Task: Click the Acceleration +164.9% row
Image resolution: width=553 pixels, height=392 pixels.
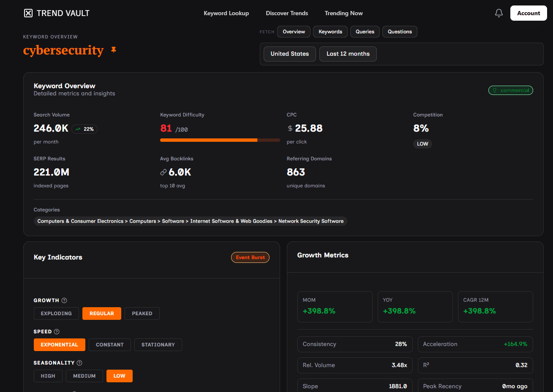Action: 475,344
